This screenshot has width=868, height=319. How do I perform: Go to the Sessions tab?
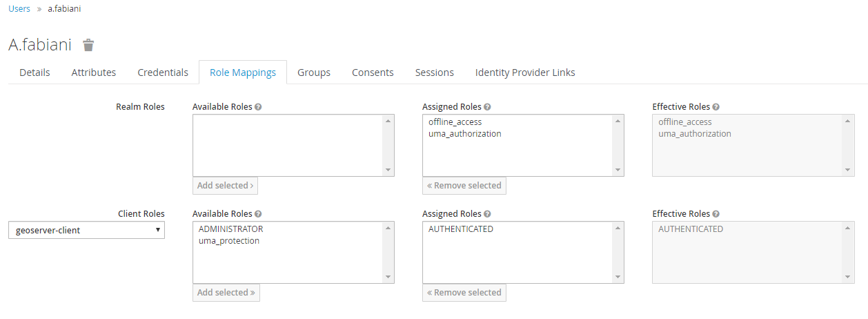pos(435,72)
